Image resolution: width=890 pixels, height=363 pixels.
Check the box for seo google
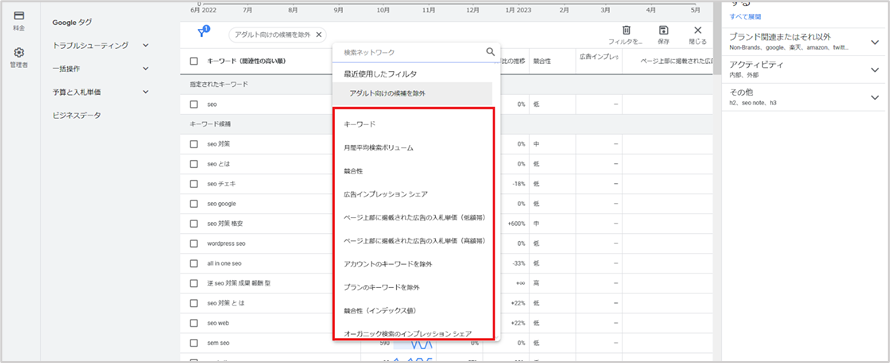coord(194,204)
